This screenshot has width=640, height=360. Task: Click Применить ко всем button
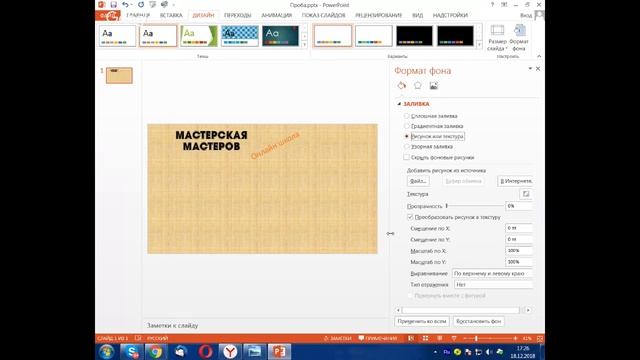[422, 321]
